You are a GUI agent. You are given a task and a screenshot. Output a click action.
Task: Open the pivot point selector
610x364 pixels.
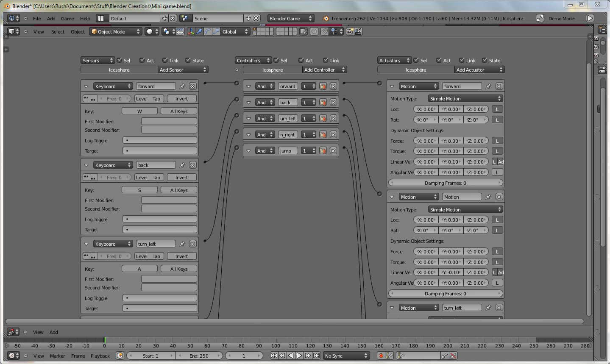coord(168,31)
